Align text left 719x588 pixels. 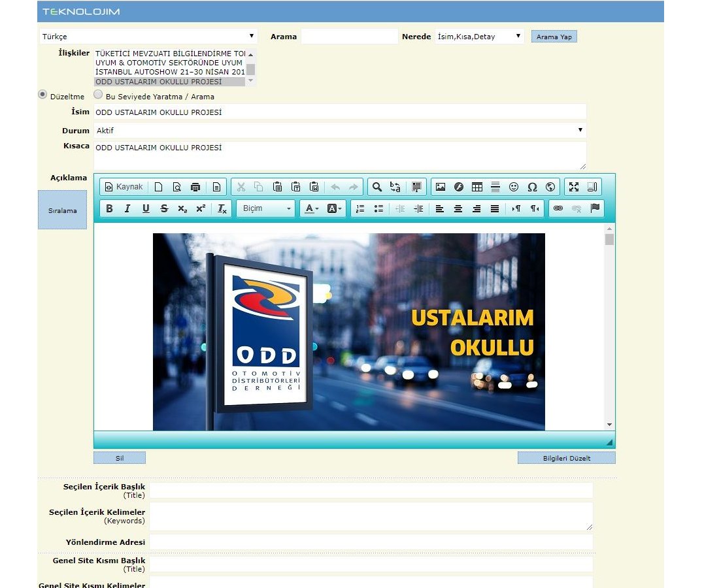coord(440,208)
